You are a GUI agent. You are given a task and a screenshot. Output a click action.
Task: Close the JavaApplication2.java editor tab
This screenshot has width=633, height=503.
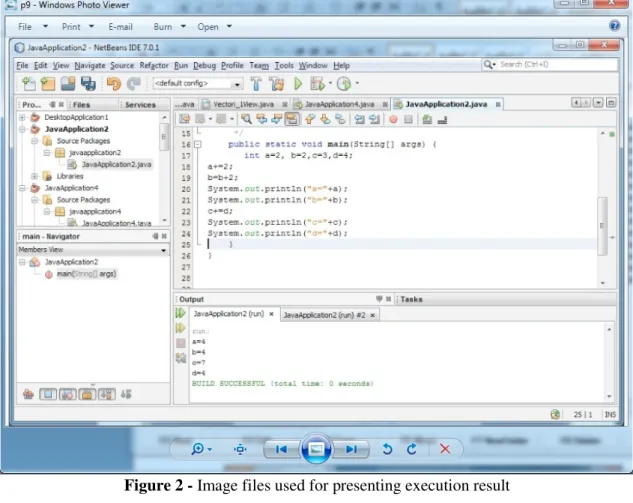coord(498,105)
